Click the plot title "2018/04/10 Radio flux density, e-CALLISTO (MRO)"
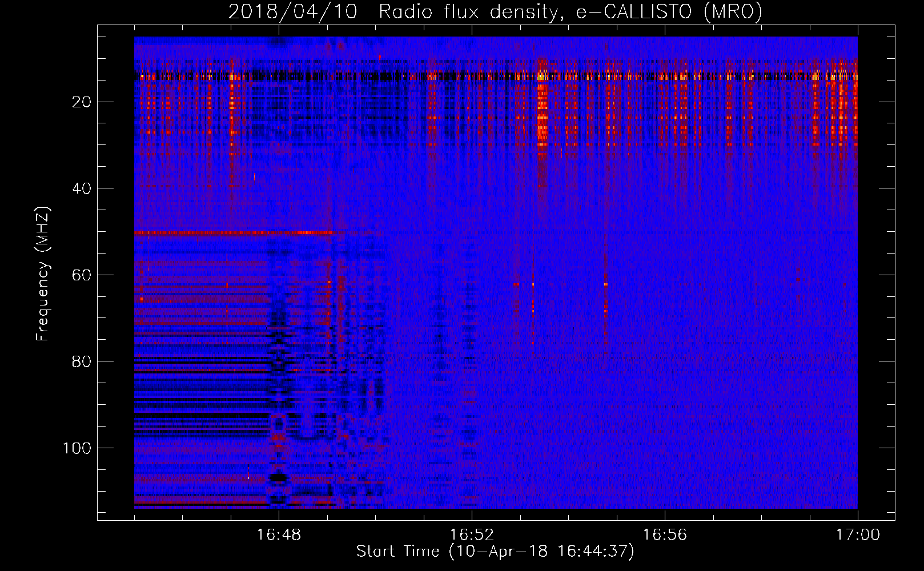The height and width of the screenshot is (571, 924). point(495,11)
